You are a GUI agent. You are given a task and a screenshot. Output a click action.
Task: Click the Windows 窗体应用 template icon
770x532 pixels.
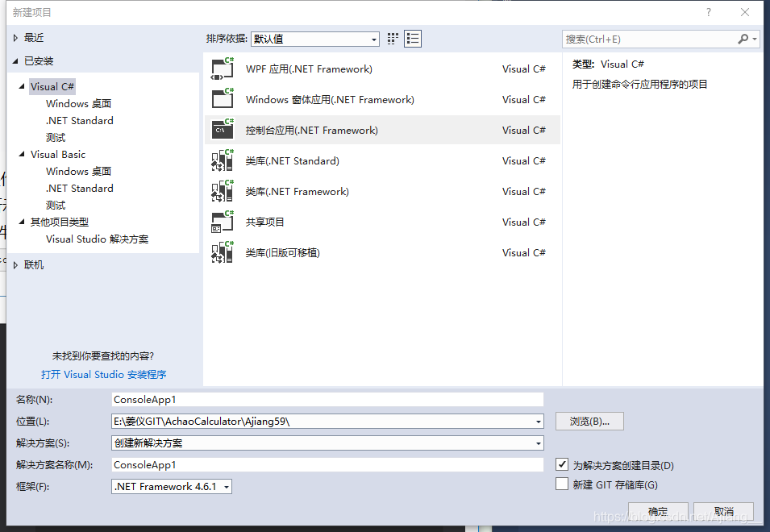click(x=223, y=99)
